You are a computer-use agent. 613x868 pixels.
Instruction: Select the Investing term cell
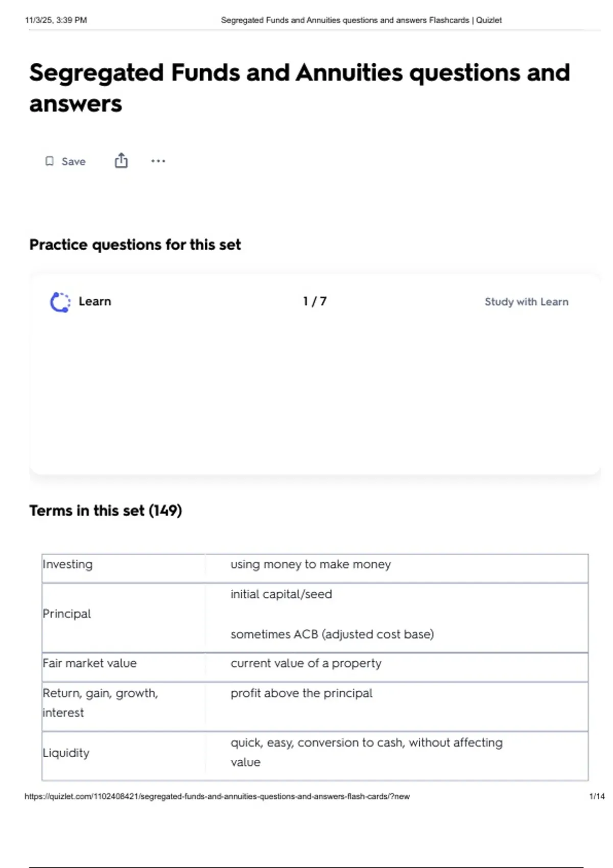[124, 568]
